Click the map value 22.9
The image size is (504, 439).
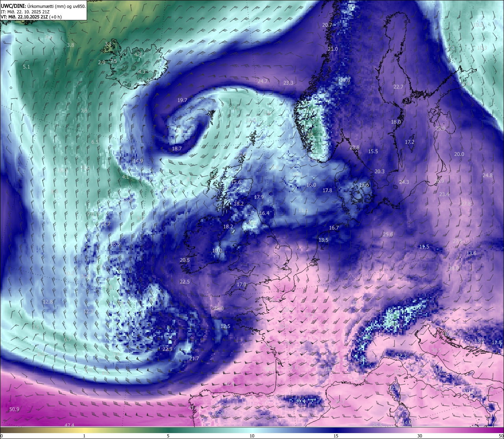(167, 349)
